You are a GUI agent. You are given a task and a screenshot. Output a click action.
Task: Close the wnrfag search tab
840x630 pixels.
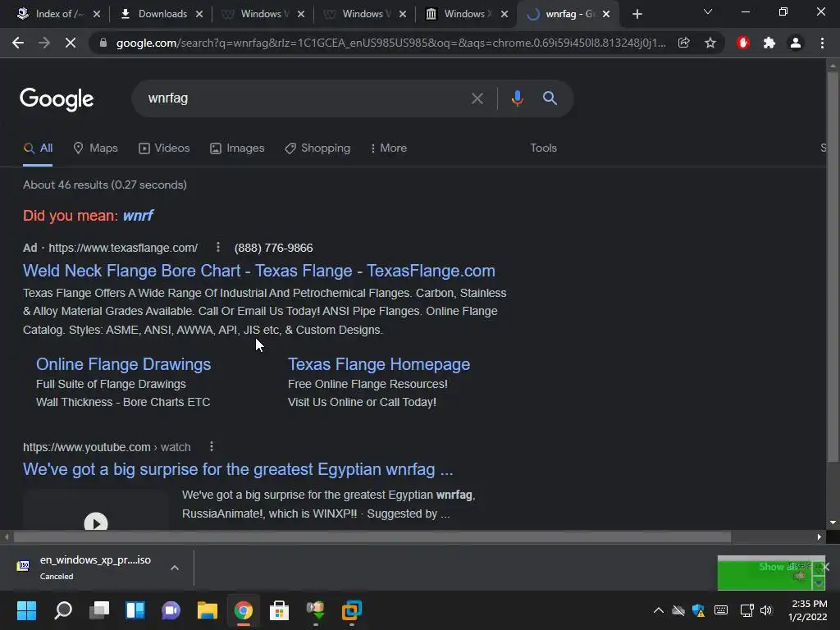pyautogui.click(x=606, y=15)
